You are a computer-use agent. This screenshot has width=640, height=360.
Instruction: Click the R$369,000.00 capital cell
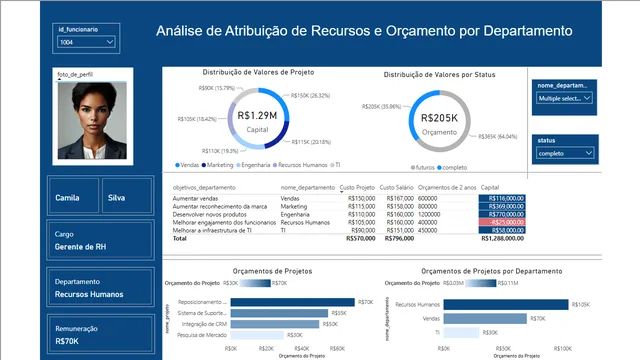click(502, 207)
